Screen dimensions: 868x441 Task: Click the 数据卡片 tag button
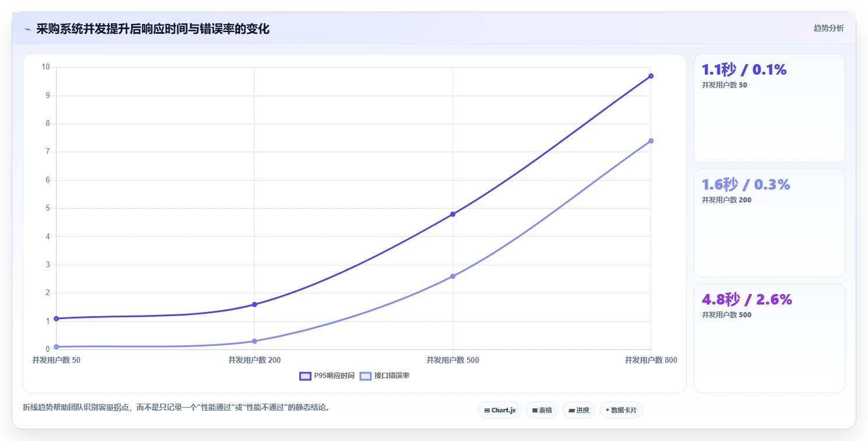[621, 410]
